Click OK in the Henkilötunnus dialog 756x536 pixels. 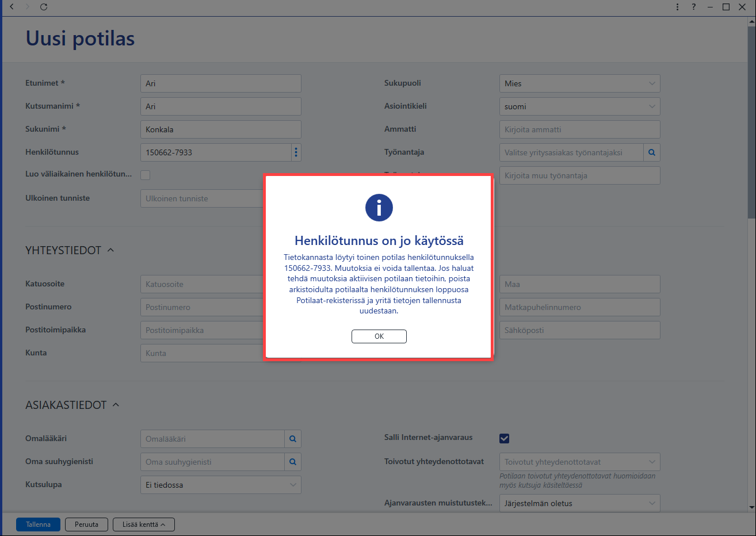(x=379, y=336)
